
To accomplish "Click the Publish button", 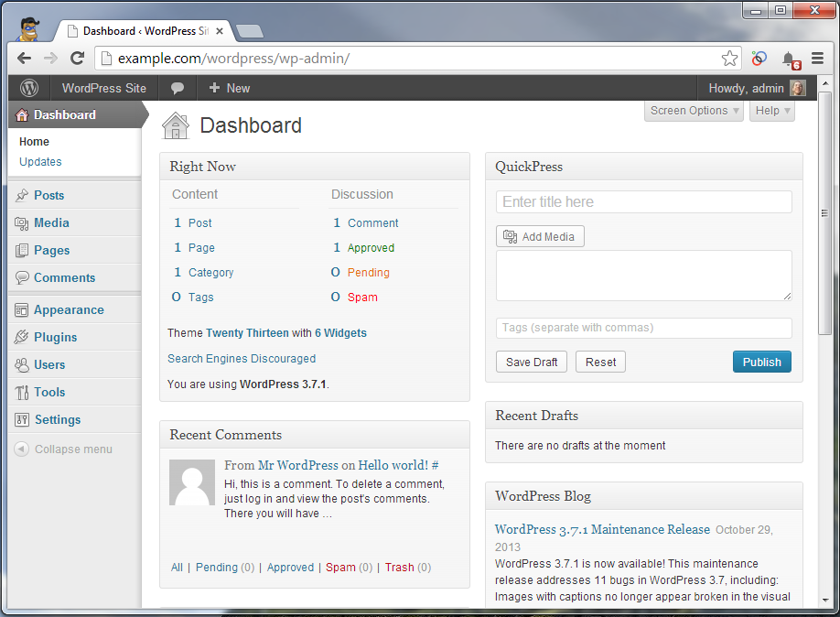I will tap(762, 362).
